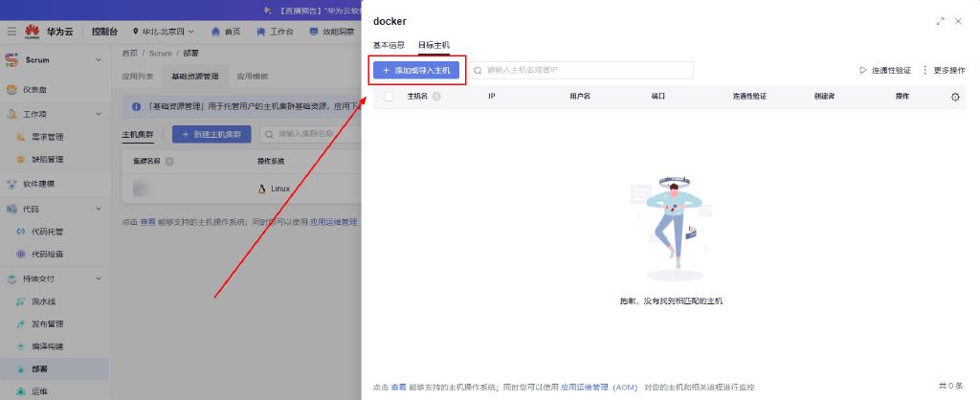Click the 需求管理 icon
Image resolution: width=980 pixels, height=400 pixels.
tap(21, 137)
